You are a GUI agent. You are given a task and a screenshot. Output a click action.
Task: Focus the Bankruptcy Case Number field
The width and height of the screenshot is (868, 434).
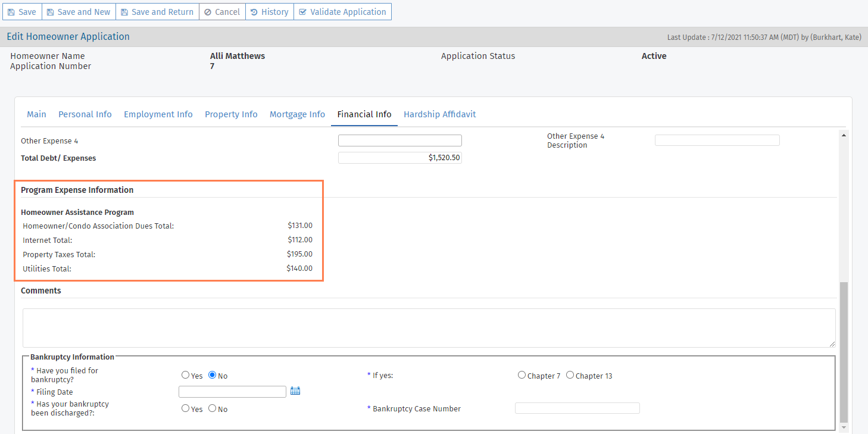point(577,408)
